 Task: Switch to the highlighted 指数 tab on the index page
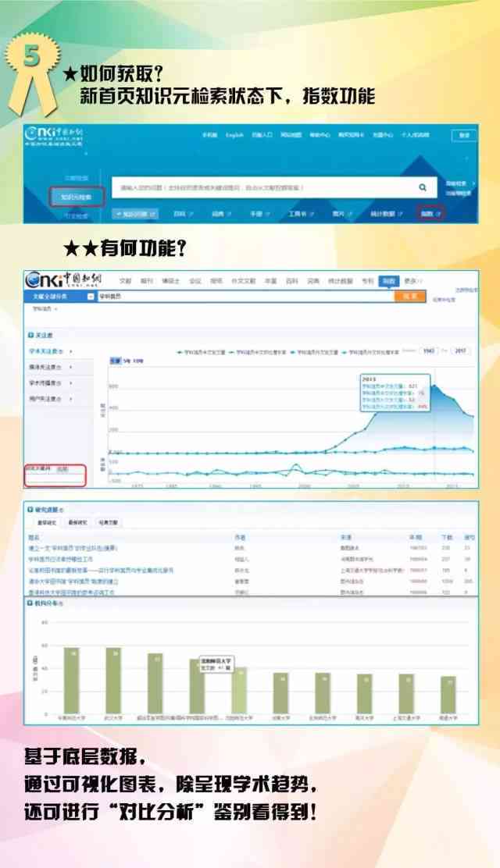coord(388,281)
